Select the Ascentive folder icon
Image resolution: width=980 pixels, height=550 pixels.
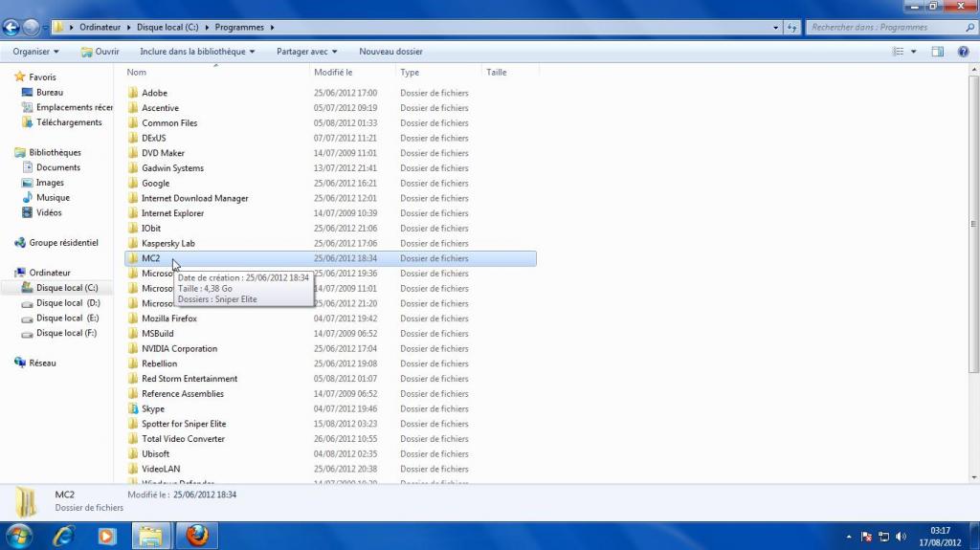pyautogui.click(x=132, y=107)
